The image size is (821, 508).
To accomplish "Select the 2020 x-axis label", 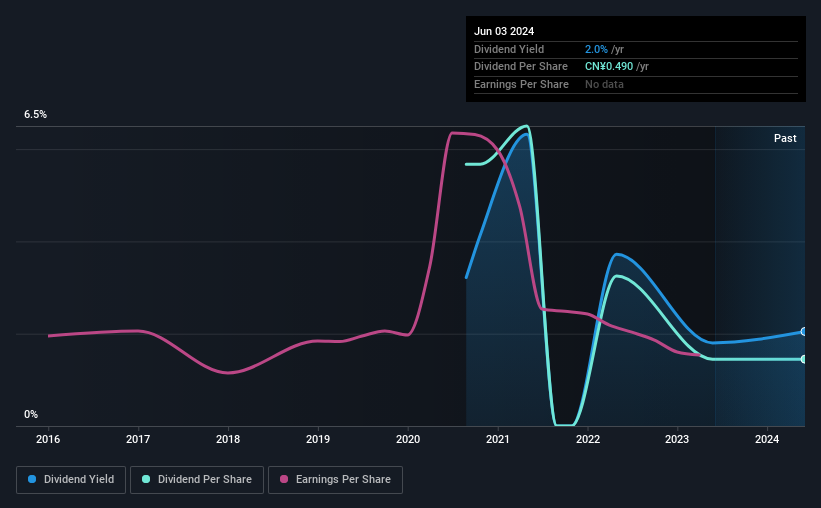I will (x=408, y=439).
